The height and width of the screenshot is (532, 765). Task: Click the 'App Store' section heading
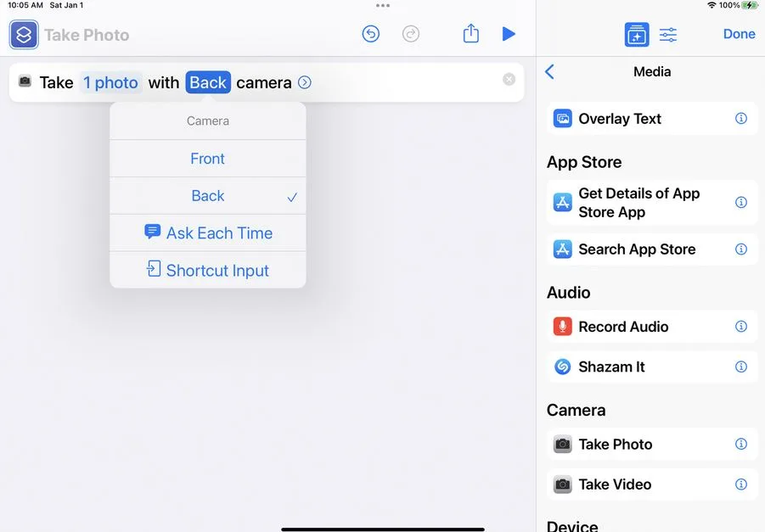pyautogui.click(x=584, y=162)
